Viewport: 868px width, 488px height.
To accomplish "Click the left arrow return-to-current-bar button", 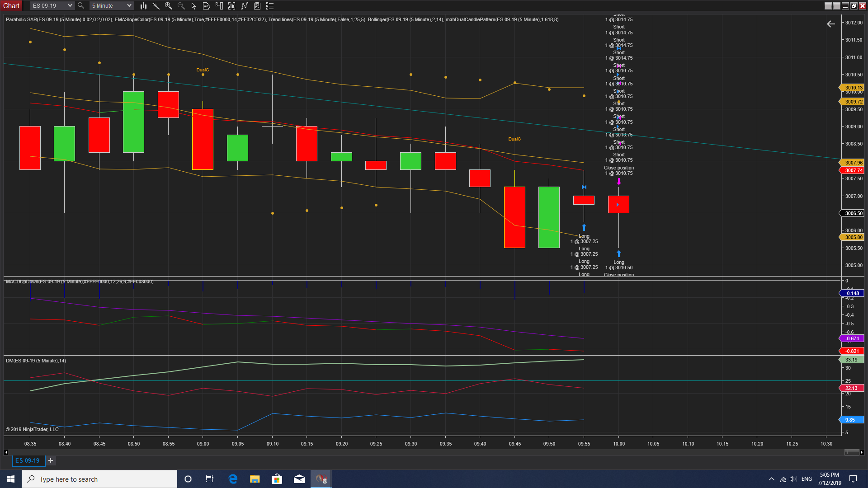I will pos(831,24).
